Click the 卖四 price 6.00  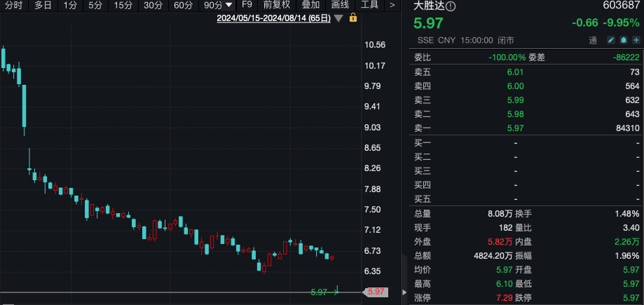pyautogui.click(x=515, y=86)
